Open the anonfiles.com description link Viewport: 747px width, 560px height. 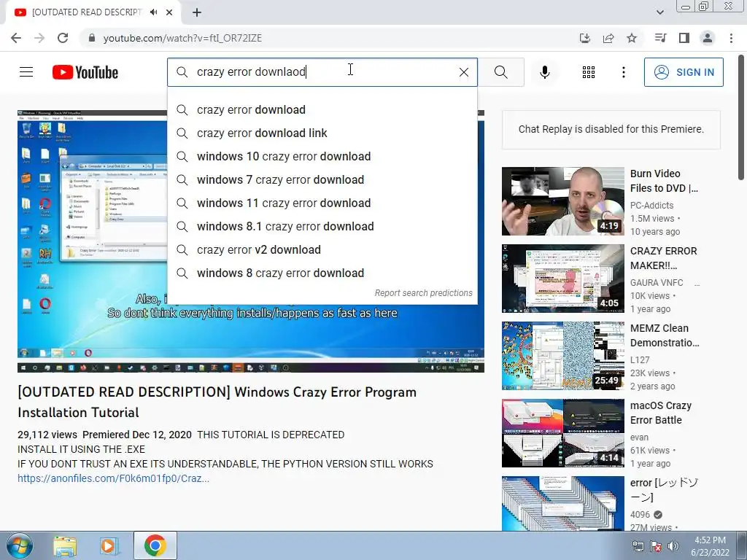(x=113, y=478)
